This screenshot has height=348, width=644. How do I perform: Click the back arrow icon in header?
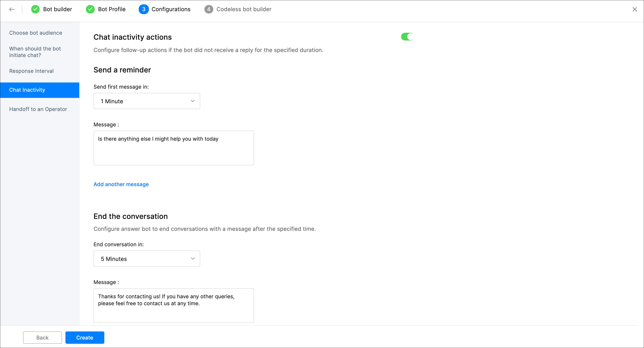tap(12, 9)
